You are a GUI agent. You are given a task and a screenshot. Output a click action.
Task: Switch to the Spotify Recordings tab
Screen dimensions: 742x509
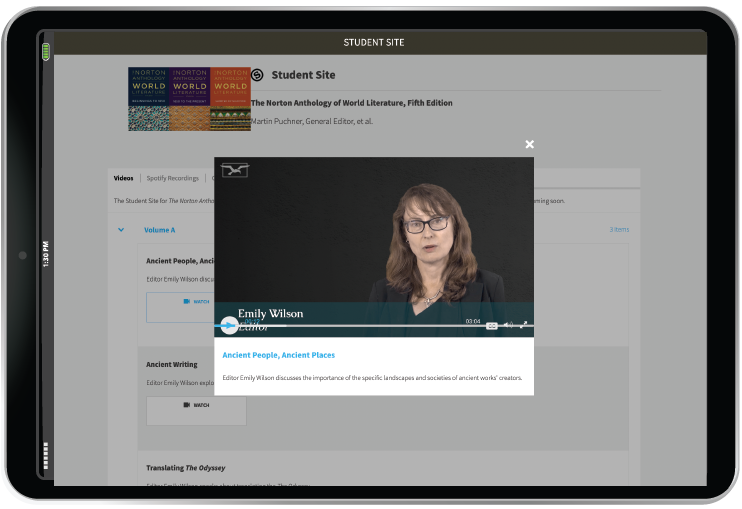[172, 178]
